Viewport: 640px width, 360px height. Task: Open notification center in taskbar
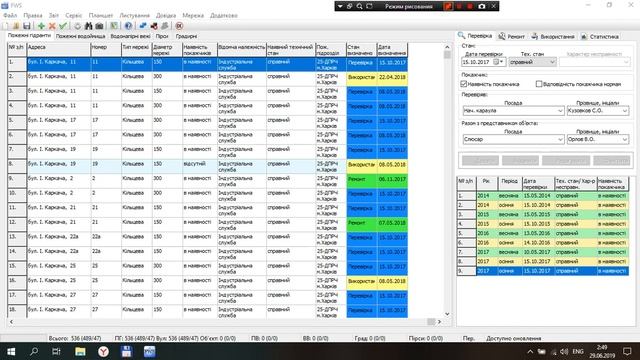point(627,351)
